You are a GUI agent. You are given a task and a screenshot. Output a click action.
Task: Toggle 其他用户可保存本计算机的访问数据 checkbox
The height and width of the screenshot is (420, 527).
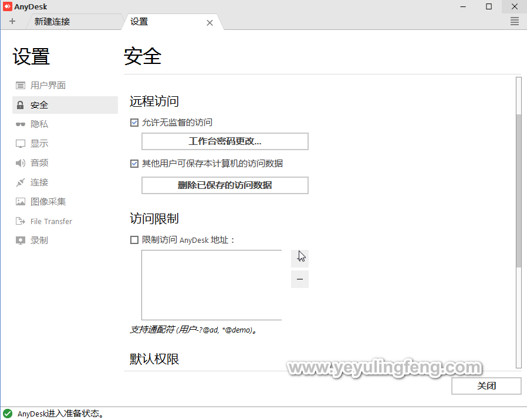(134, 164)
